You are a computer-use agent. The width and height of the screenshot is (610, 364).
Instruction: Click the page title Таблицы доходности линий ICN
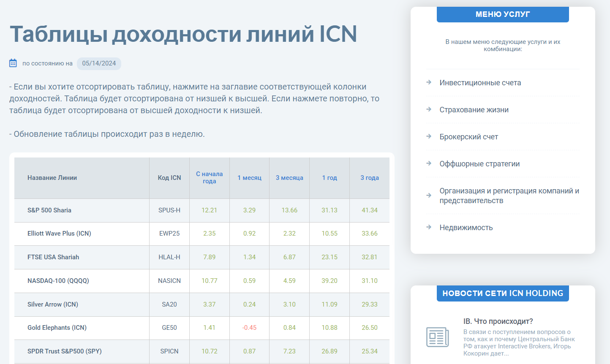coord(183,34)
